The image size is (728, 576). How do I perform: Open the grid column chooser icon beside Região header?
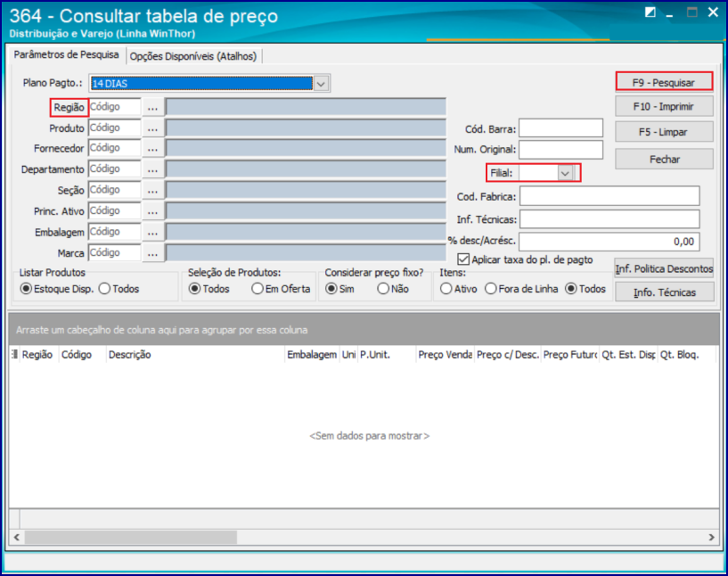click(14, 354)
